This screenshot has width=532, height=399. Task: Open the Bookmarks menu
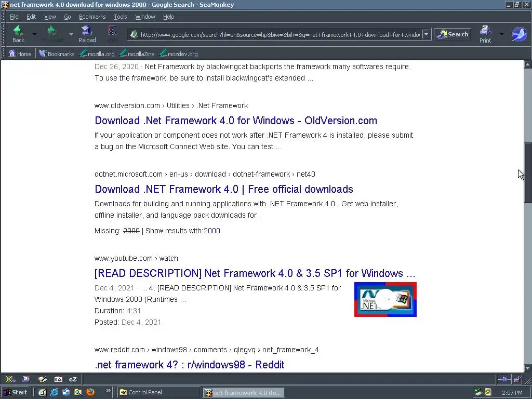tap(92, 17)
